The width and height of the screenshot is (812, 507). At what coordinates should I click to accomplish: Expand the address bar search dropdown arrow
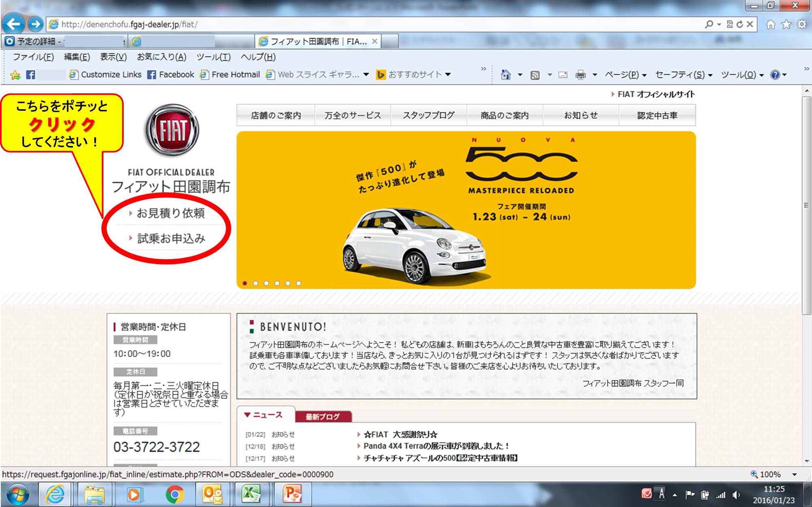pyautogui.click(x=719, y=25)
